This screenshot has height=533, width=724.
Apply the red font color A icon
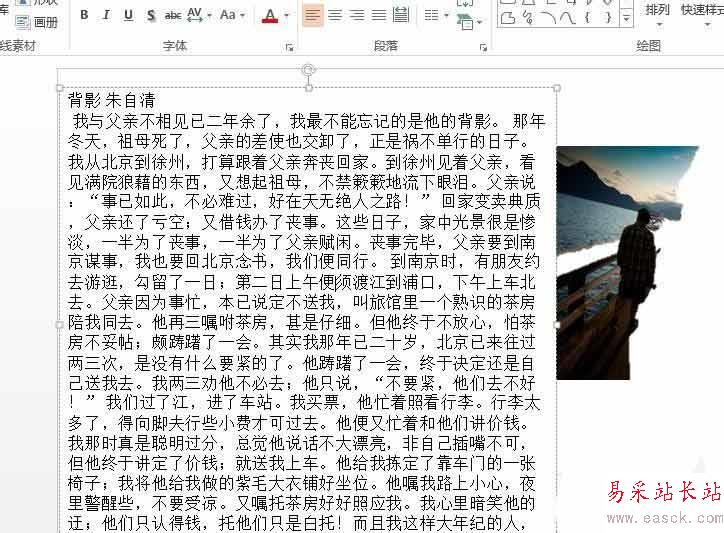coord(270,16)
